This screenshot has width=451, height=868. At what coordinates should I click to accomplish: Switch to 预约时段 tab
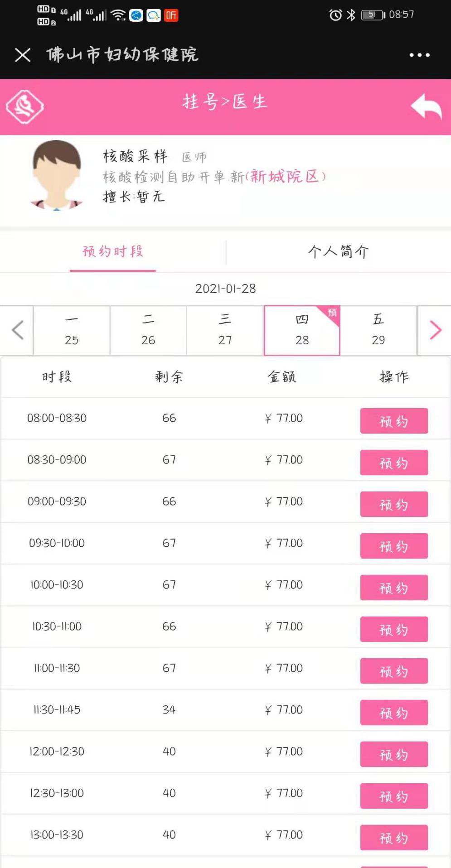[x=113, y=251]
